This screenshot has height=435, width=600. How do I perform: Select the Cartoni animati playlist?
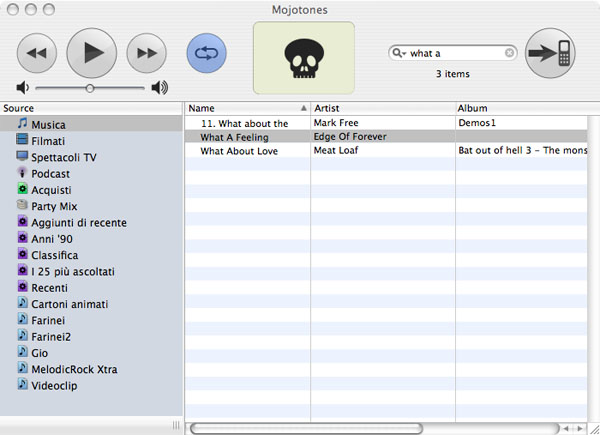pos(91,304)
